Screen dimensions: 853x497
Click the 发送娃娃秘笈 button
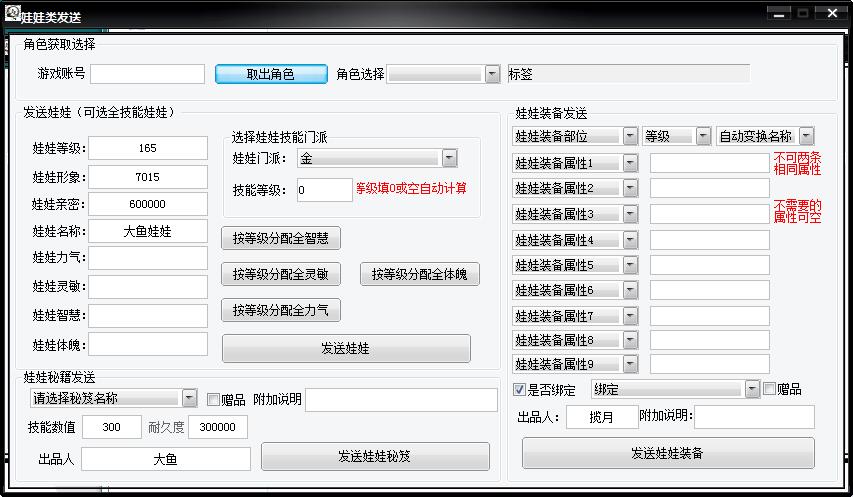[x=375, y=457]
